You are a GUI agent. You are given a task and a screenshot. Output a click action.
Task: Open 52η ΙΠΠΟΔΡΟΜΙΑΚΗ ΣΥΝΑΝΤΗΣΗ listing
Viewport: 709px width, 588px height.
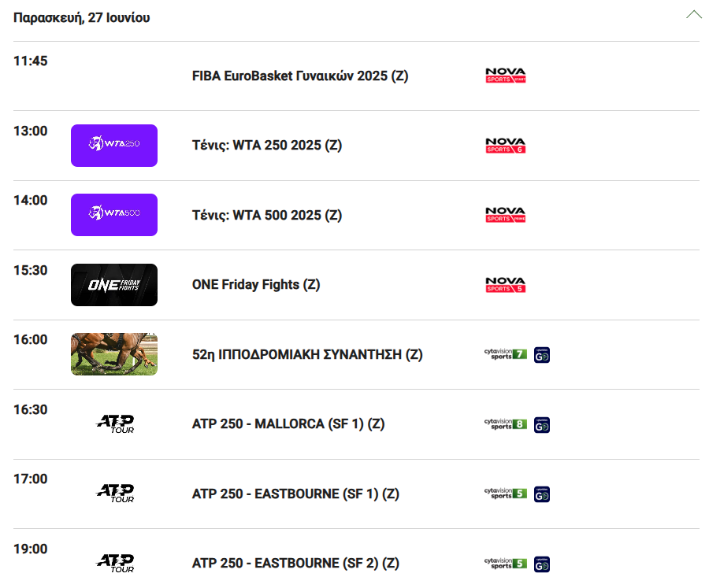click(307, 354)
